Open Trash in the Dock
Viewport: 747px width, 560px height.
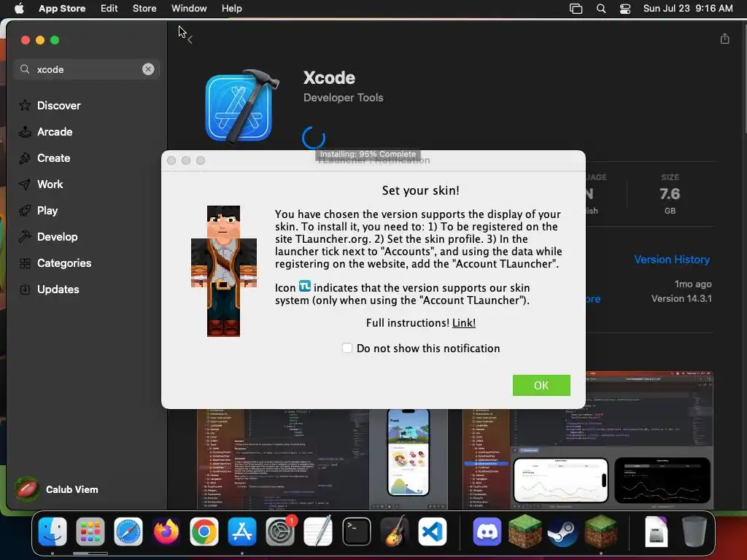click(x=694, y=532)
